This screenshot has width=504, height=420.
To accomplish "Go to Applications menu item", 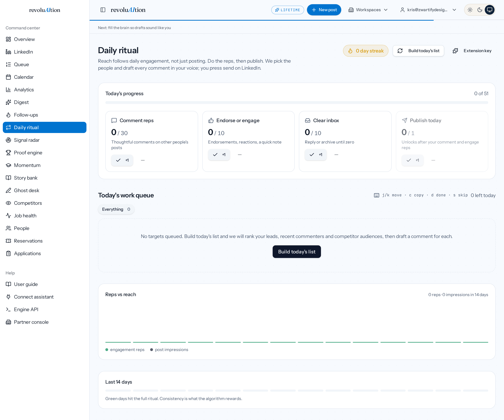I will point(45,253).
